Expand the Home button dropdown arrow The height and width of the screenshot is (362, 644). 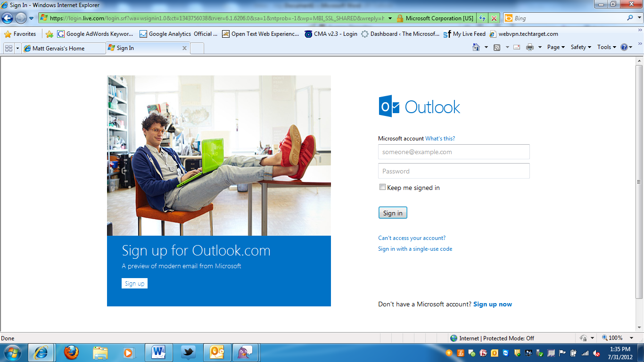tap(486, 47)
